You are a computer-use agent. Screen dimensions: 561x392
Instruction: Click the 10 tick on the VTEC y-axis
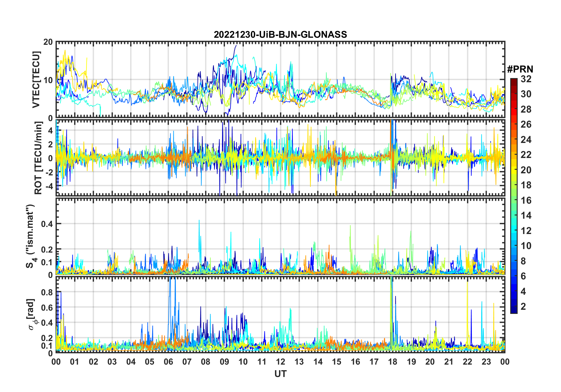(48, 80)
